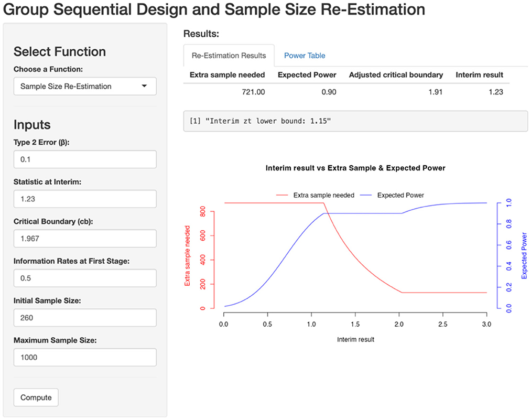Click the Maximum Sample Size label
The image size is (531, 420).
[x=55, y=340]
